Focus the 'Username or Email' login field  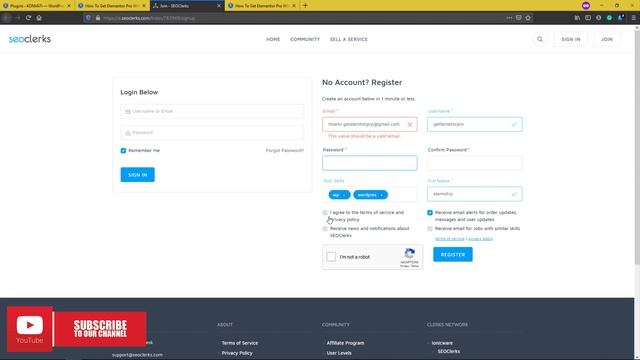click(x=212, y=111)
